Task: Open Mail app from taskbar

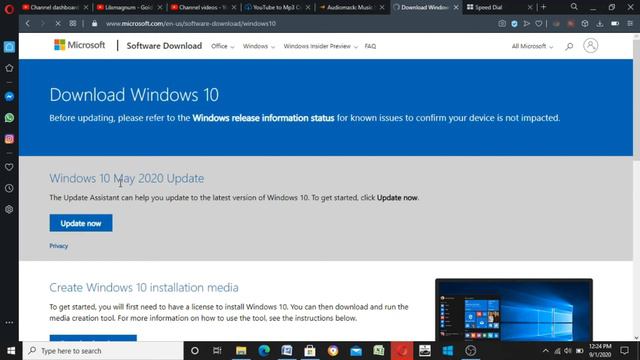Action: pyautogui.click(x=356, y=351)
